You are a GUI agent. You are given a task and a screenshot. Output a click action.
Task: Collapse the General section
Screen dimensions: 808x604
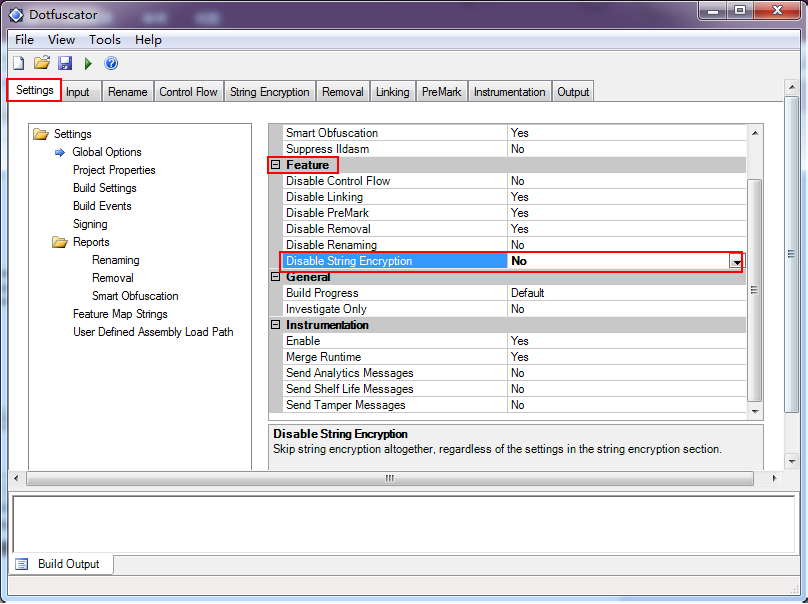[x=276, y=277]
